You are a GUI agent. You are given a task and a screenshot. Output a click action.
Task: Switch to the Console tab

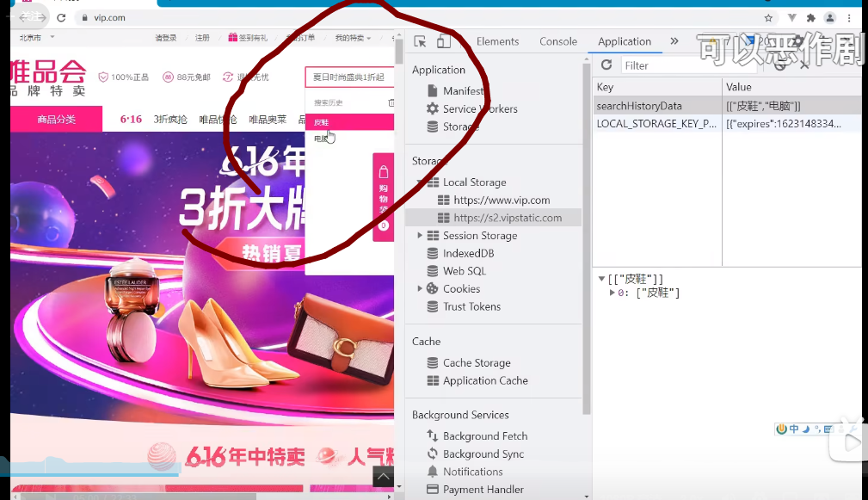[558, 41]
